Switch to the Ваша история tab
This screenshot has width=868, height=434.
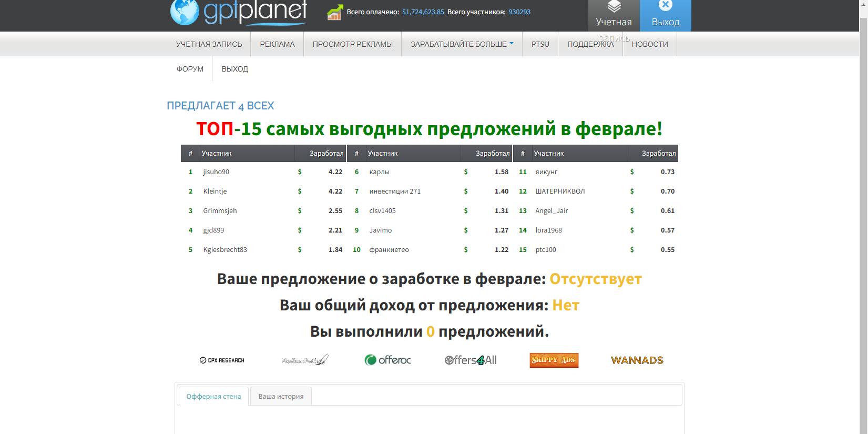coord(281,396)
